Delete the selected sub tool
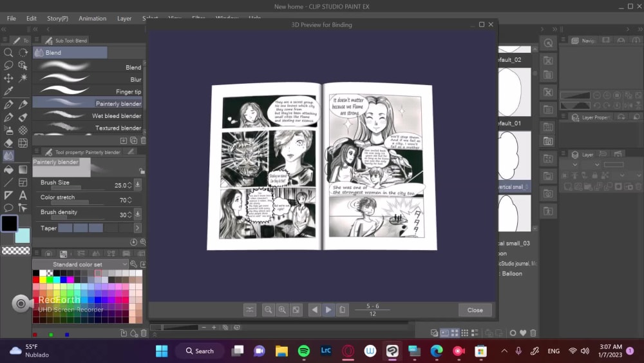 (144, 141)
